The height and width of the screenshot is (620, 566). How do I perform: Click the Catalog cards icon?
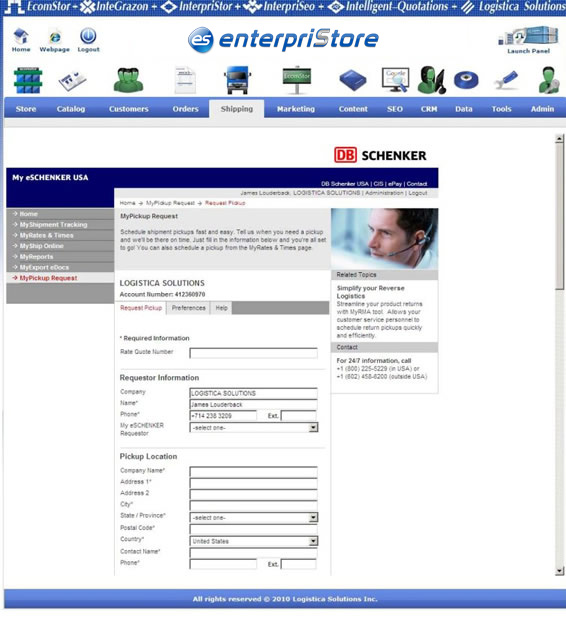[72, 81]
